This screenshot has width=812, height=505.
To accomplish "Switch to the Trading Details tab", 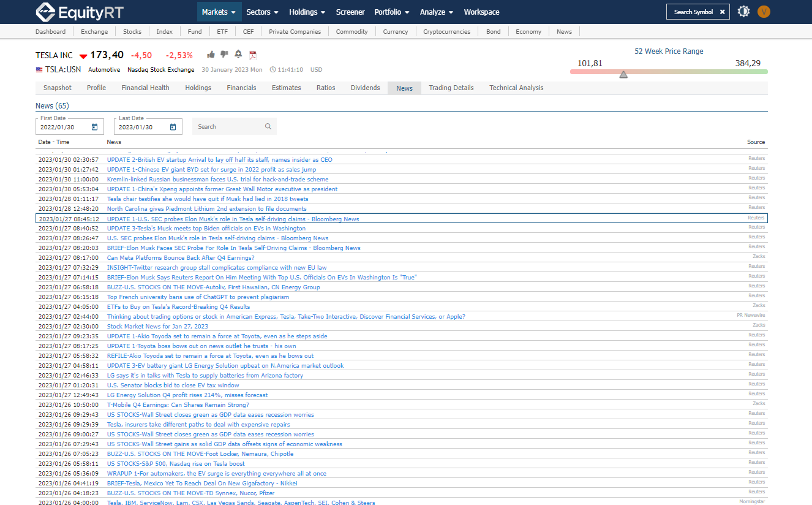I will (x=451, y=88).
